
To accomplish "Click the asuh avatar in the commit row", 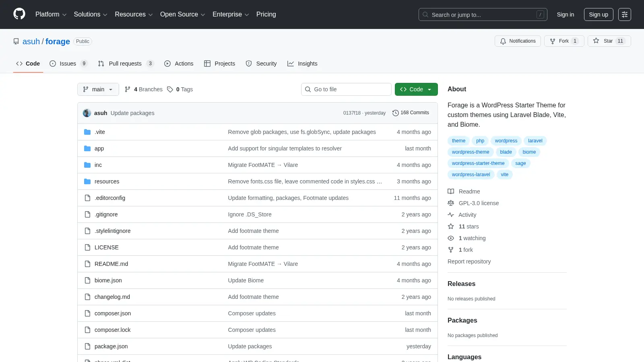I will coord(87,113).
